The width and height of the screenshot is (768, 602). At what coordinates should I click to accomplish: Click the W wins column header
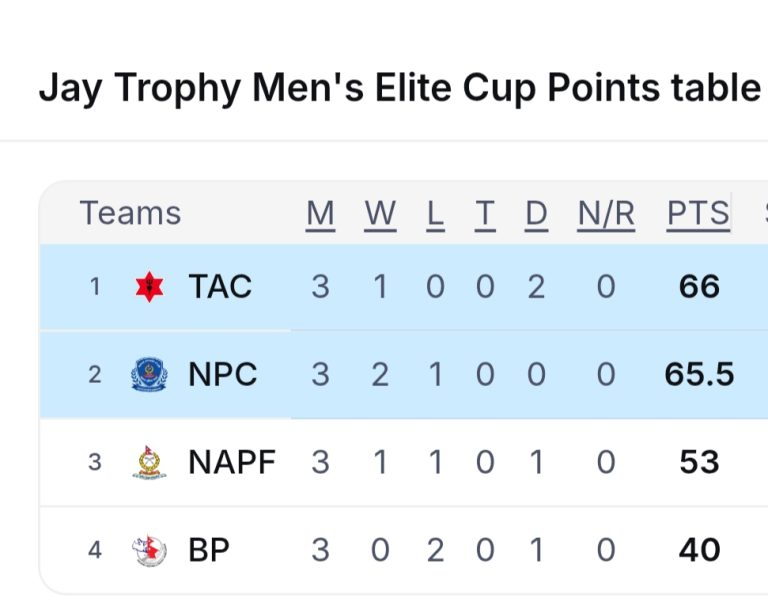[x=380, y=214]
